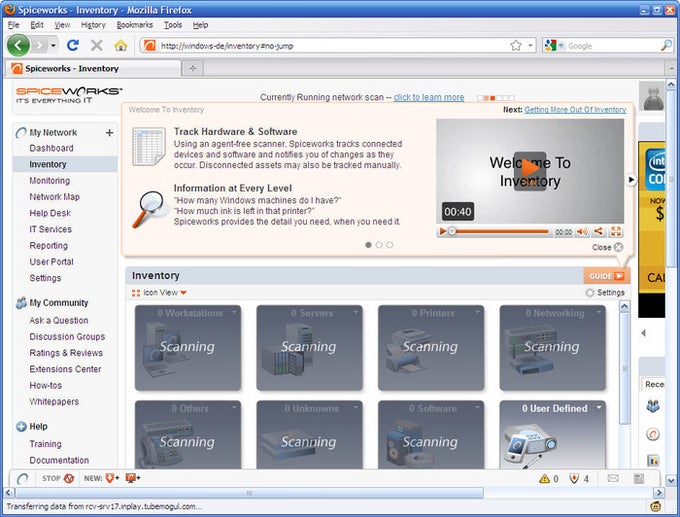Click the orange circle icon in right sidebar

653,434
